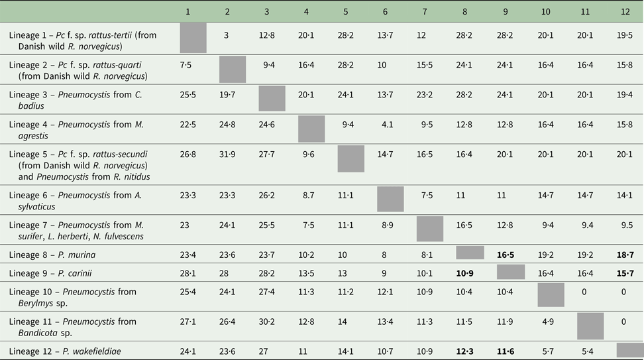Click the Lineage 3 Pneumocystis from C. badius label

(x=76, y=100)
